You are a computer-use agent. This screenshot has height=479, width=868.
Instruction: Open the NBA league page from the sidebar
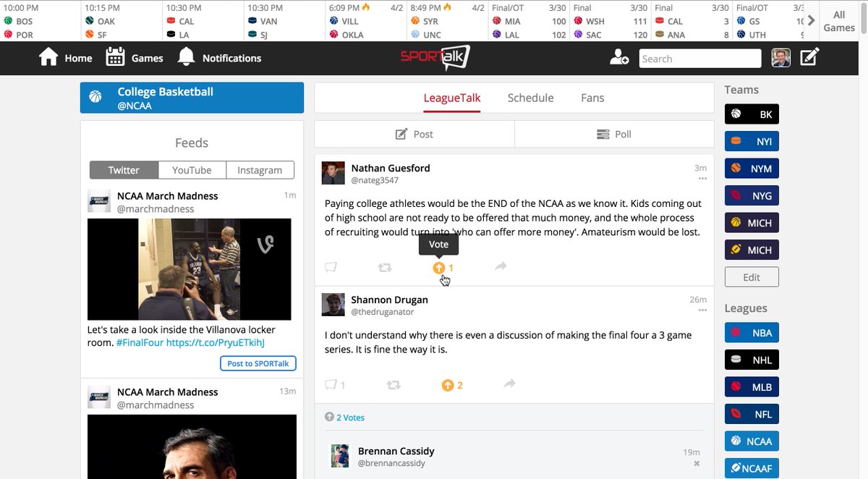752,332
